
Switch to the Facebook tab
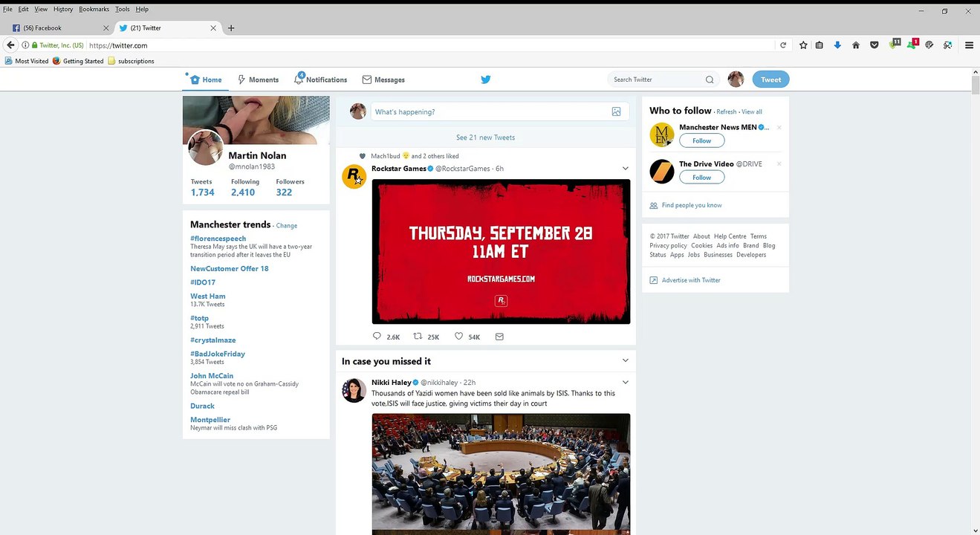(61, 28)
